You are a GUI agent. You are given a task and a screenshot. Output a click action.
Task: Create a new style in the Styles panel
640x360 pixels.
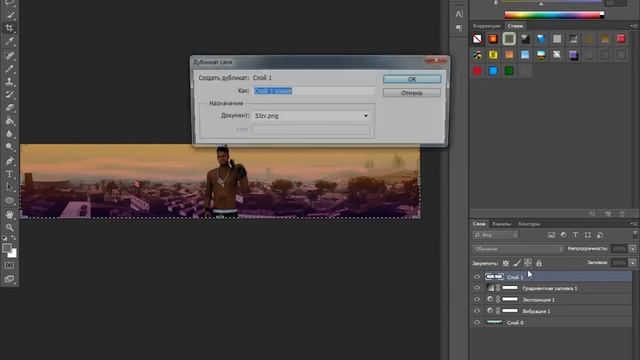coord(608,214)
